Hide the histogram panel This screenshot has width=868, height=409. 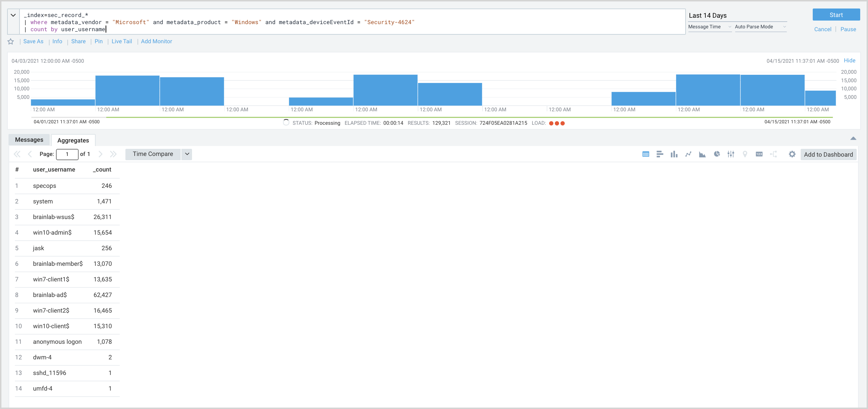(x=849, y=61)
